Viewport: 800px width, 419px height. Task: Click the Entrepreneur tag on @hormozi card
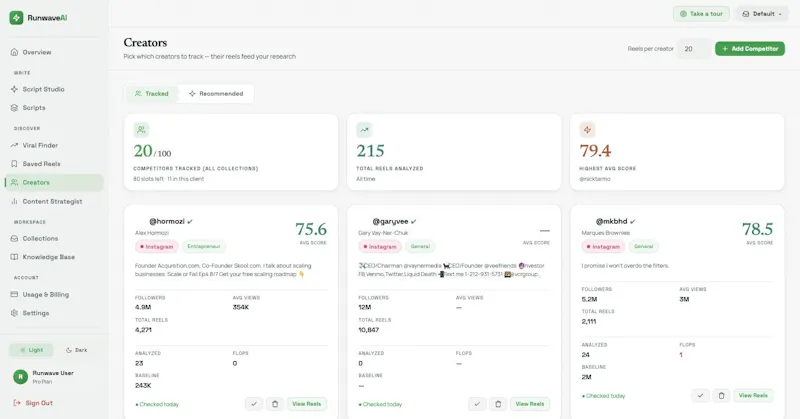point(204,247)
